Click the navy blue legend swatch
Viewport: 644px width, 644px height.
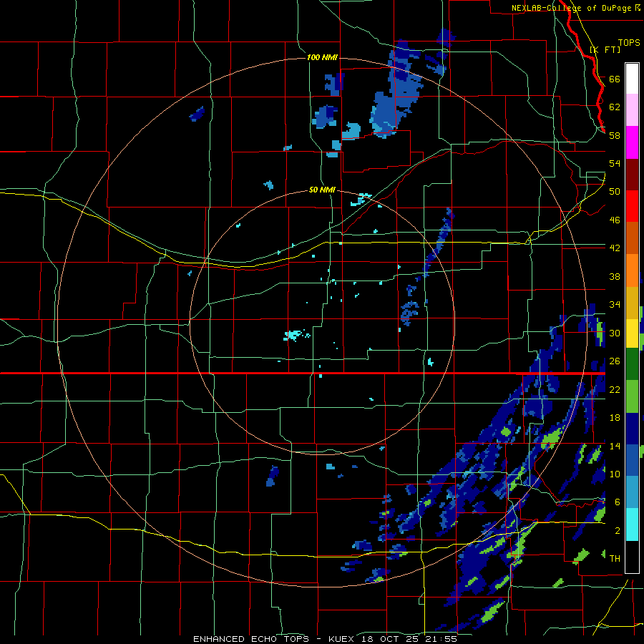(x=632, y=429)
